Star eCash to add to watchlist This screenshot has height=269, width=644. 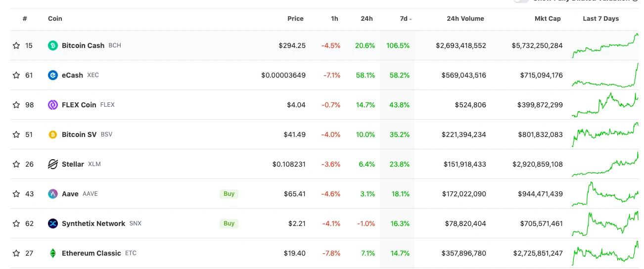pos(16,75)
